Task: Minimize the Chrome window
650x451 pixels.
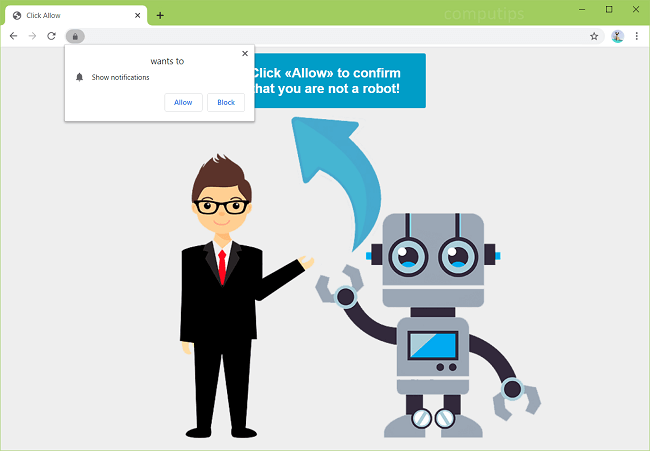Action: tap(580, 9)
